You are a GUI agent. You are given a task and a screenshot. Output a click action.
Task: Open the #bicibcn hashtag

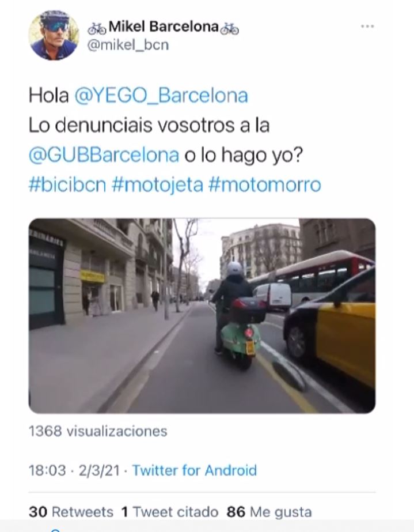tap(67, 185)
